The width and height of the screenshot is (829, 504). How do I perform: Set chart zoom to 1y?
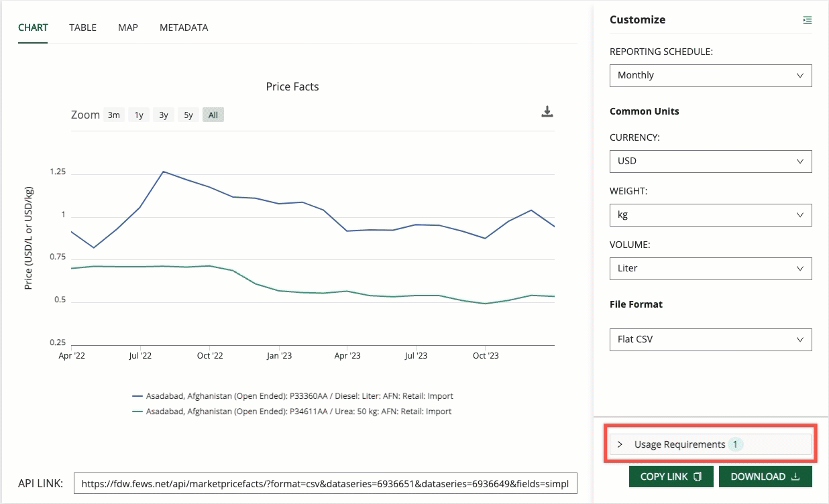(139, 115)
